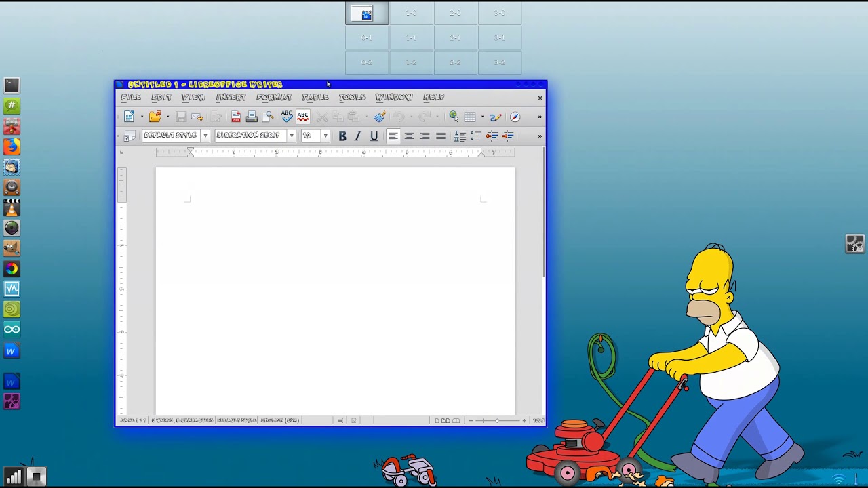The height and width of the screenshot is (488, 868).
Task: Click the Page 1 / 1 status field
Action: [133, 421]
